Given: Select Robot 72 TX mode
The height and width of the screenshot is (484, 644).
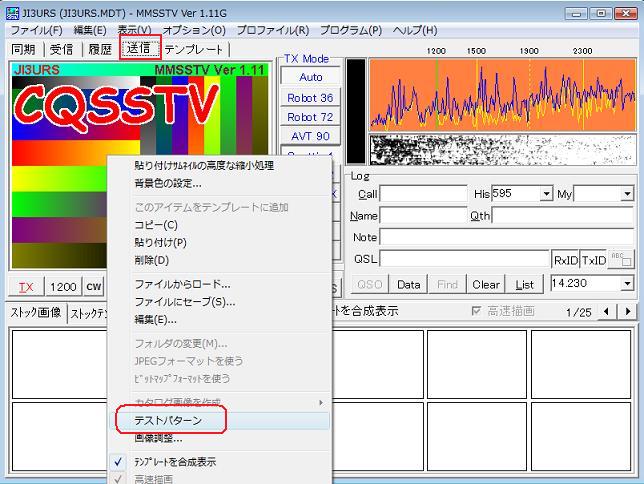Looking at the screenshot, I should pyautogui.click(x=310, y=117).
